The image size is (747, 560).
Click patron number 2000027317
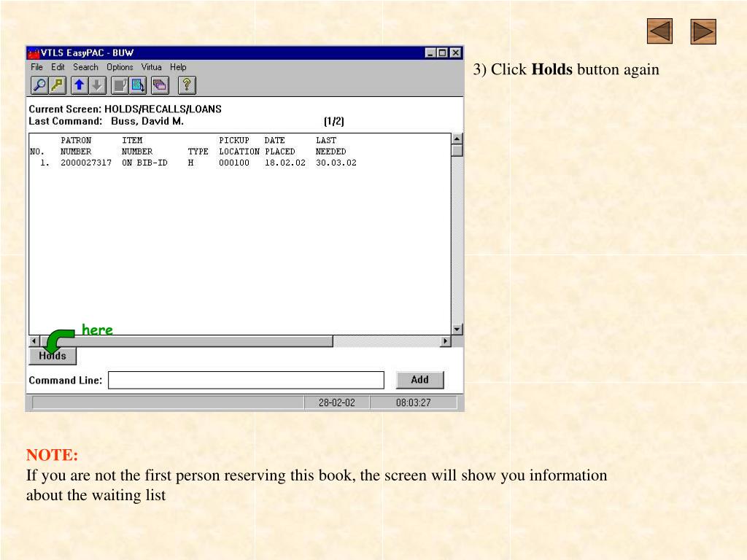pos(86,163)
